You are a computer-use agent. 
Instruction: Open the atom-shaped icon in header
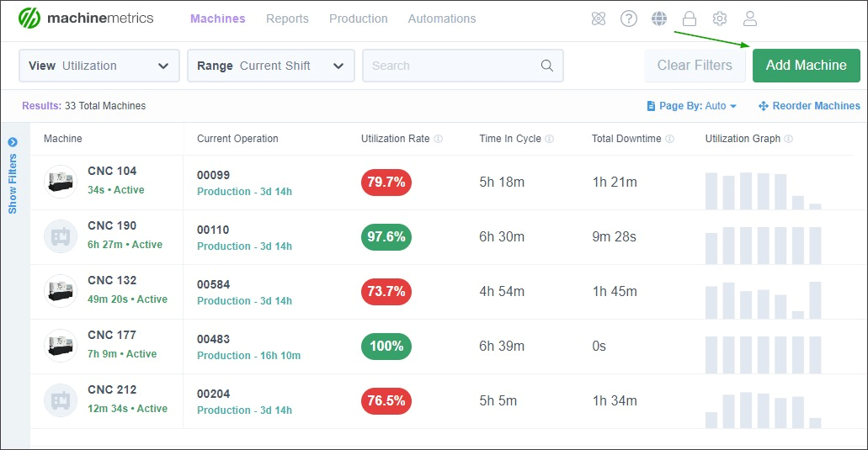(599, 19)
